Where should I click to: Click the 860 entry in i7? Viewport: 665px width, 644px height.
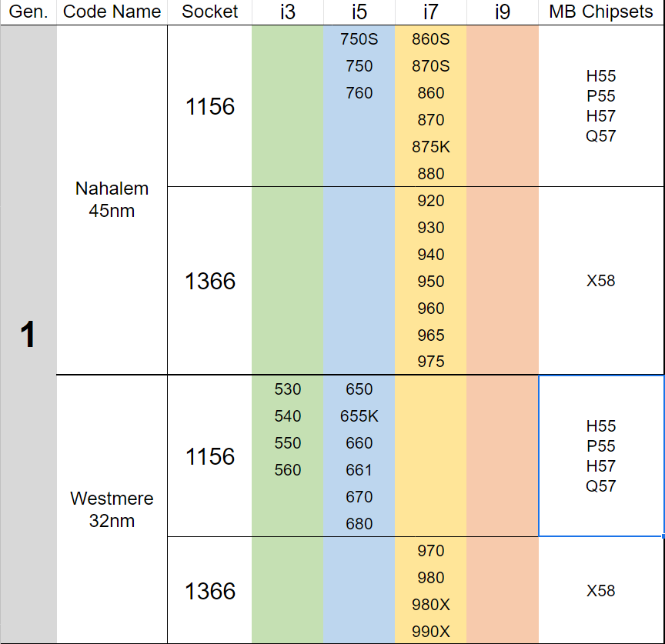click(431, 93)
